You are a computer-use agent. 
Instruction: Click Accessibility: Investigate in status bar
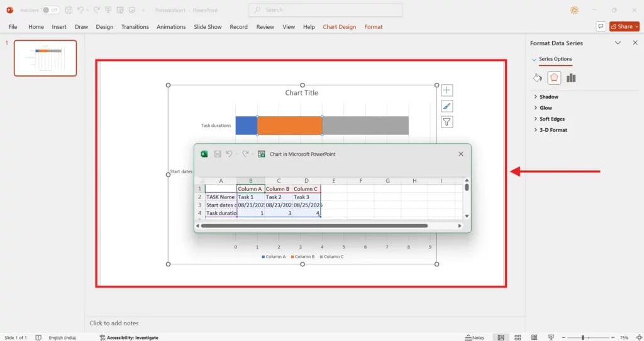129,337
